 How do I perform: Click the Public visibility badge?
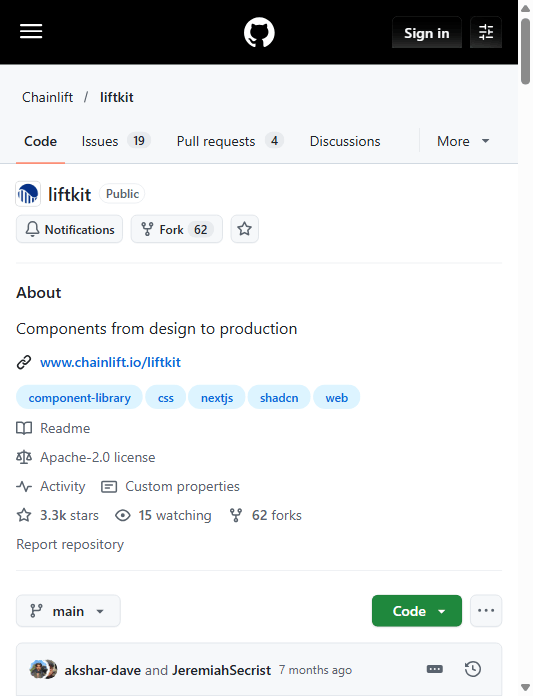[x=122, y=194]
